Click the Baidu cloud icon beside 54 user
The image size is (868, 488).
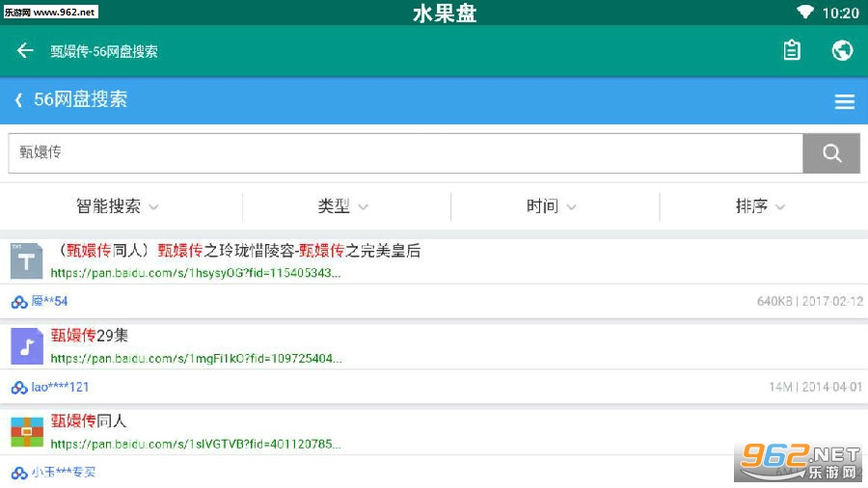[19, 302]
